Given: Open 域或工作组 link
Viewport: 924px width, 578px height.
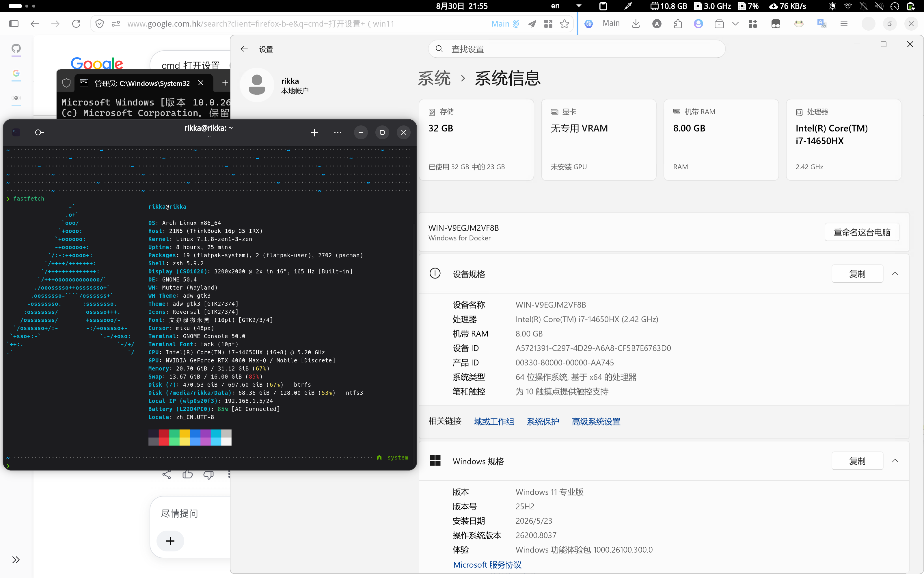Looking at the screenshot, I should [494, 421].
